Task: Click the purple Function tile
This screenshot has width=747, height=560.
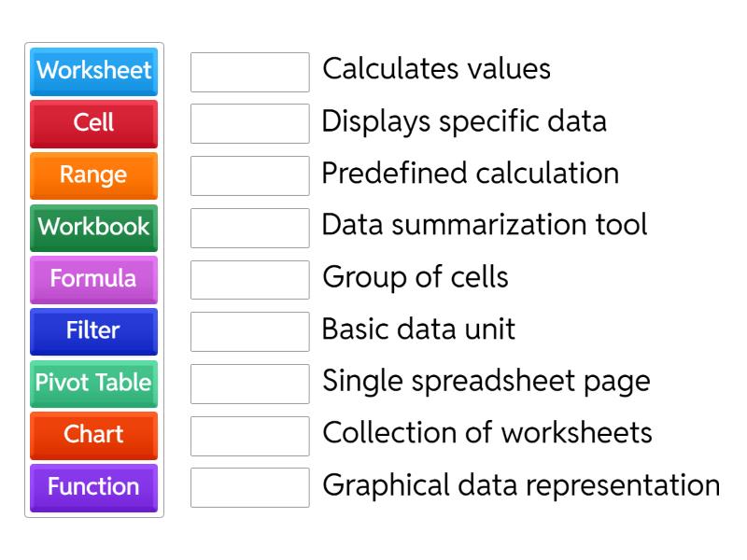Action: [x=93, y=487]
